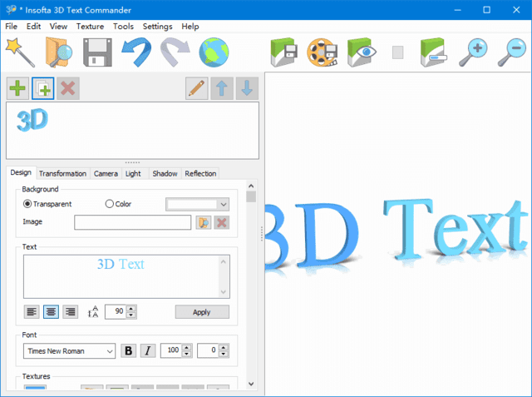Undo last action with blue arrow
532x397 pixels.
(136, 52)
